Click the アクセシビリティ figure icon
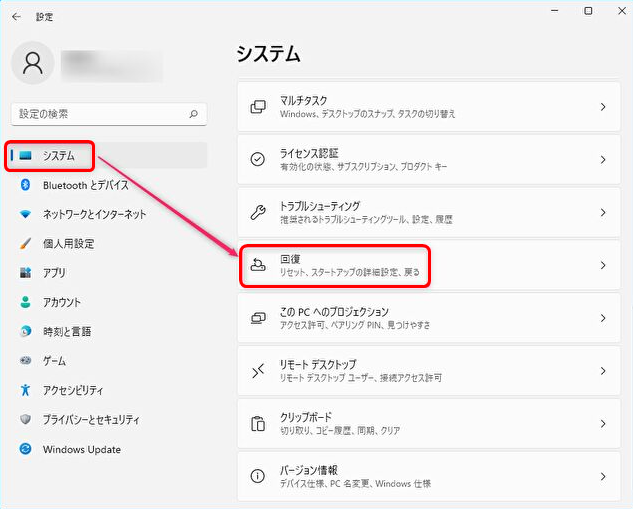 click(x=25, y=390)
